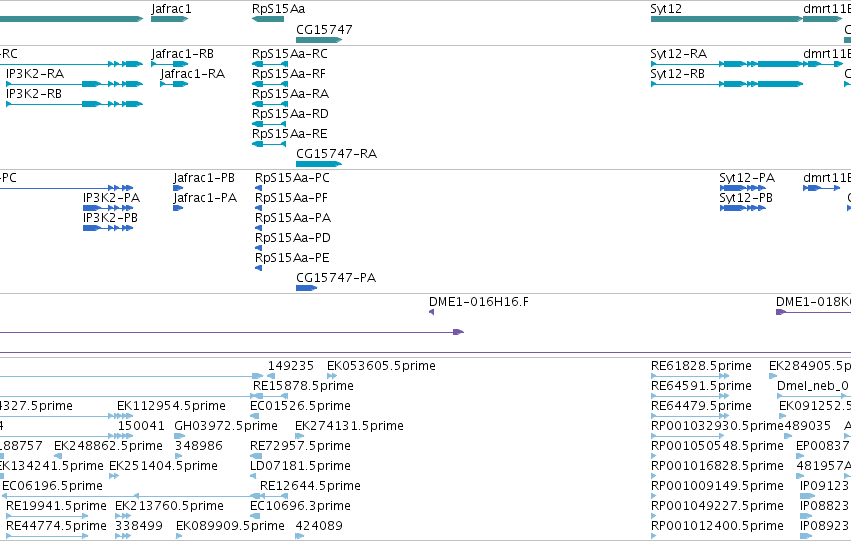Click EK251404.5prime EST label

tap(163, 467)
